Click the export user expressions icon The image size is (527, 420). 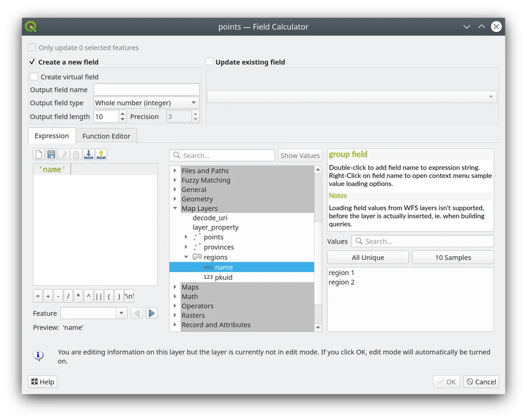(101, 154)
